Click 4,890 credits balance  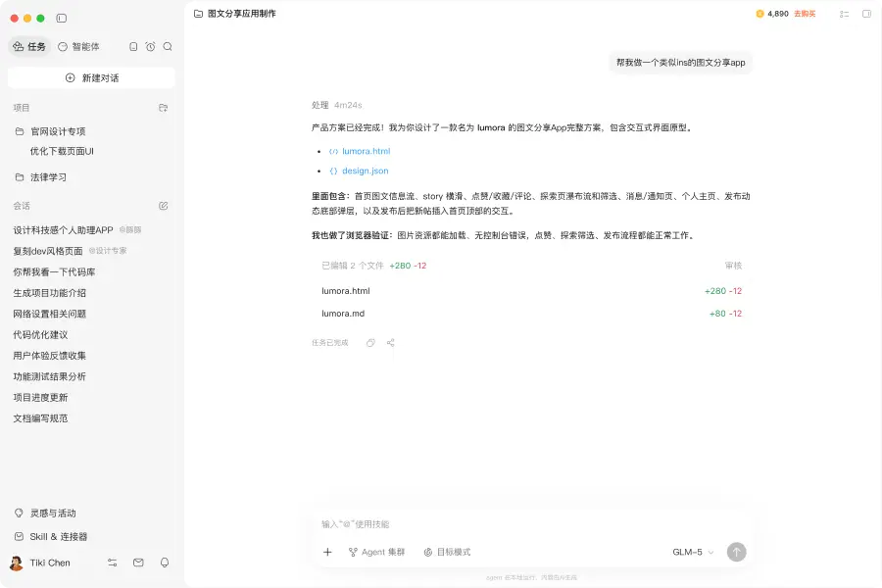click(x=778, y=14)
